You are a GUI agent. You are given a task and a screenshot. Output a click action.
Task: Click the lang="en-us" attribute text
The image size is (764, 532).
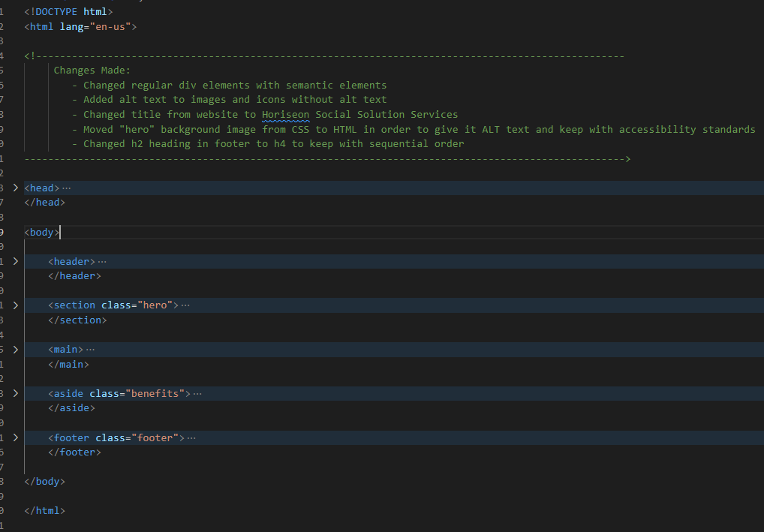(x=95, y=27)
